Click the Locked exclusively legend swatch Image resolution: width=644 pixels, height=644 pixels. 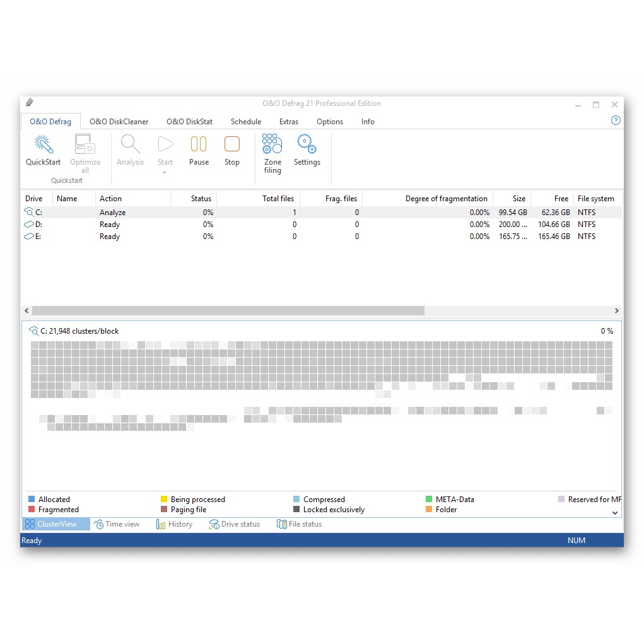click(296, 509)
